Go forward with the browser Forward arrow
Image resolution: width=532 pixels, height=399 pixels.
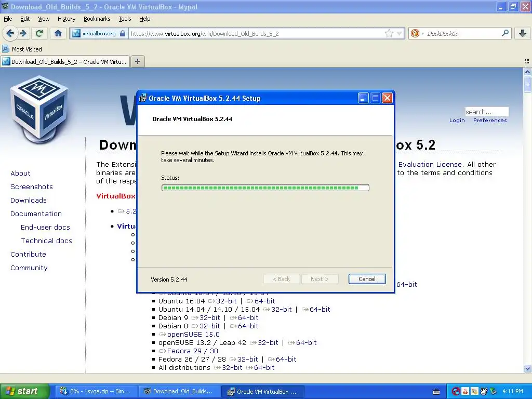(x=23, y=33)
